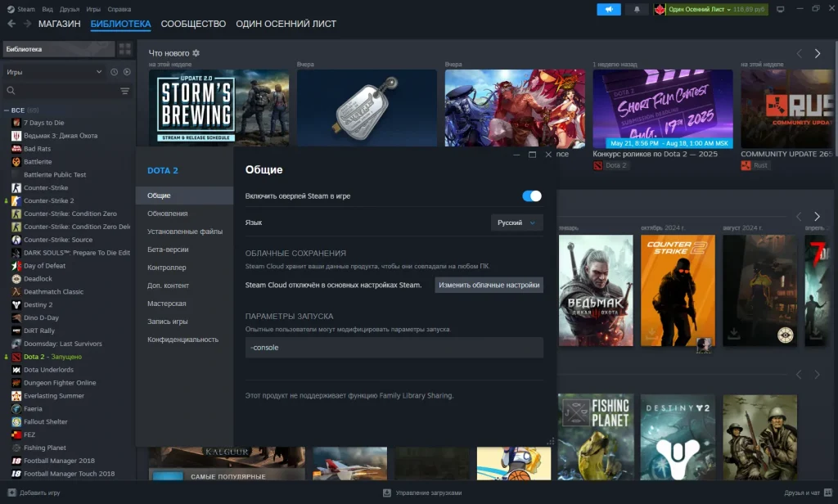Viewport: 838px width, 504px height.
Task: Click Изменить облачные настройки button
Action: click(489, 286)
